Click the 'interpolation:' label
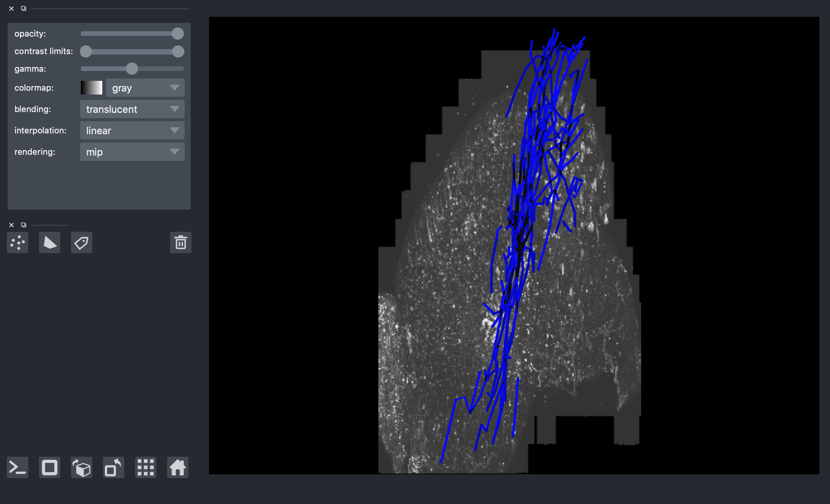 [40, 130]
